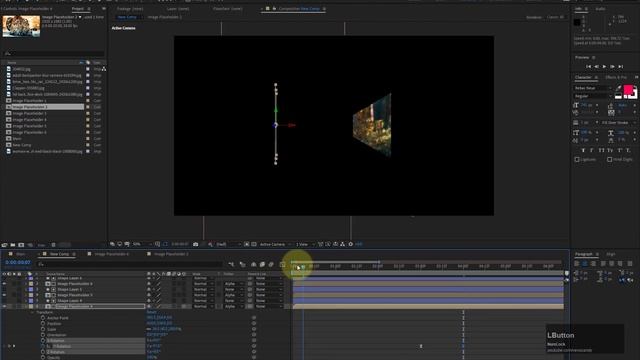
Task: Open blend mode dropdown for Image Placeholder 4
Action: pos(203,307)
